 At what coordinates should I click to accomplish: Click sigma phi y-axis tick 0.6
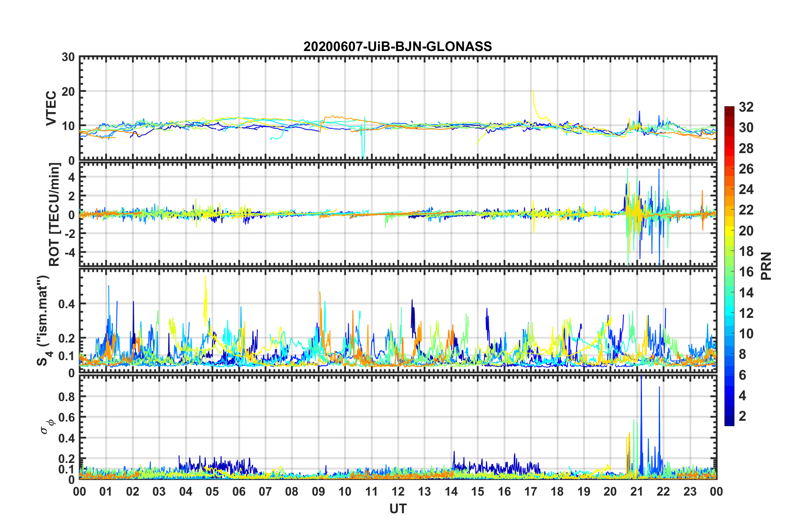[67, 417]
